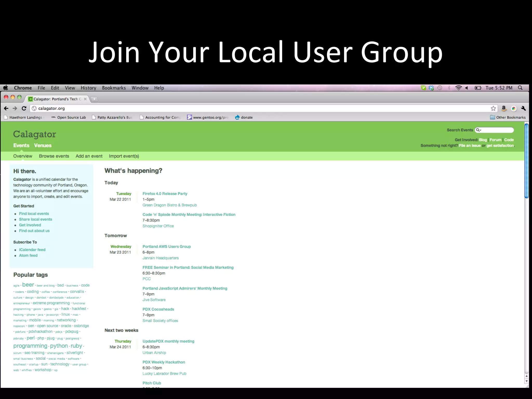532x399 pixels.
Task: Open the www.gentoo.org bookmark
Action: 208,117
